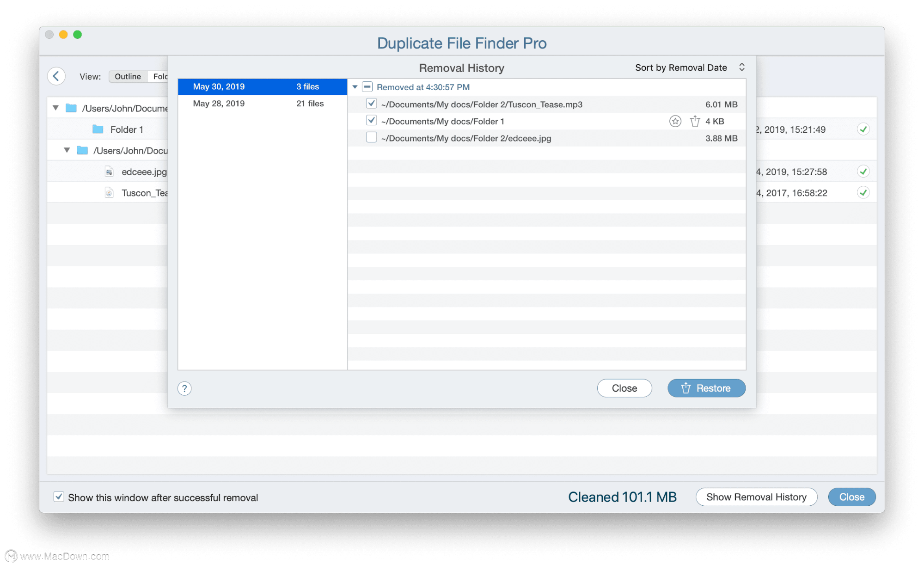Image resolution: width=924 pixels, height=565 pixels.
Task: Toggle the Removed at 4:30:57 PM group checkbox
Action: (367, 86)
